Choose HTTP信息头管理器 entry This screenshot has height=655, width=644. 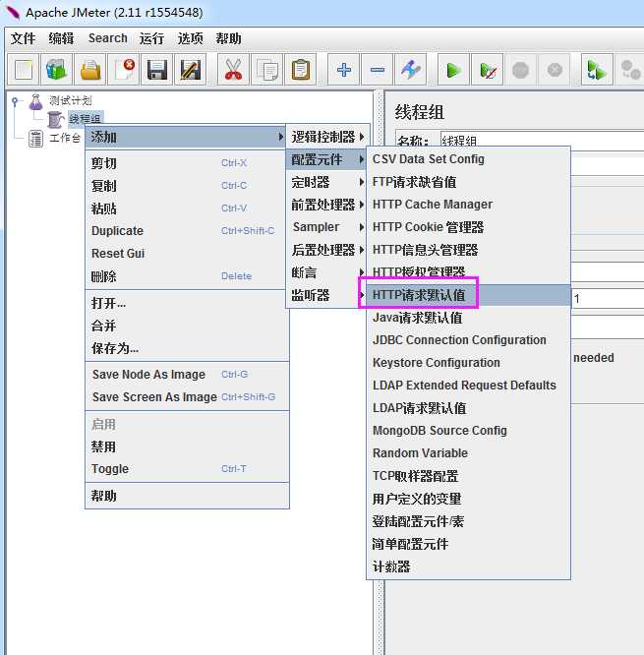point(468,250)
